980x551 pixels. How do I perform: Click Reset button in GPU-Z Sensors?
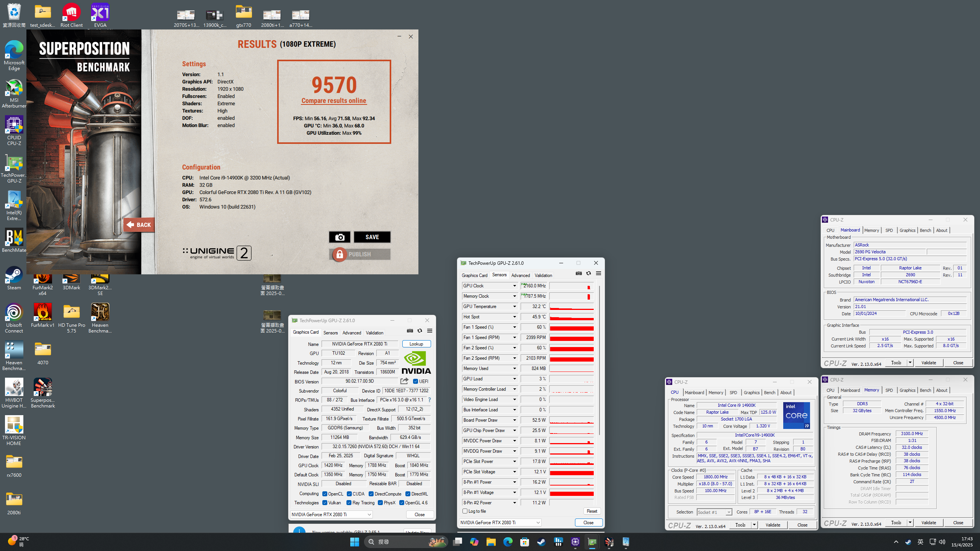tap(592, 511)
